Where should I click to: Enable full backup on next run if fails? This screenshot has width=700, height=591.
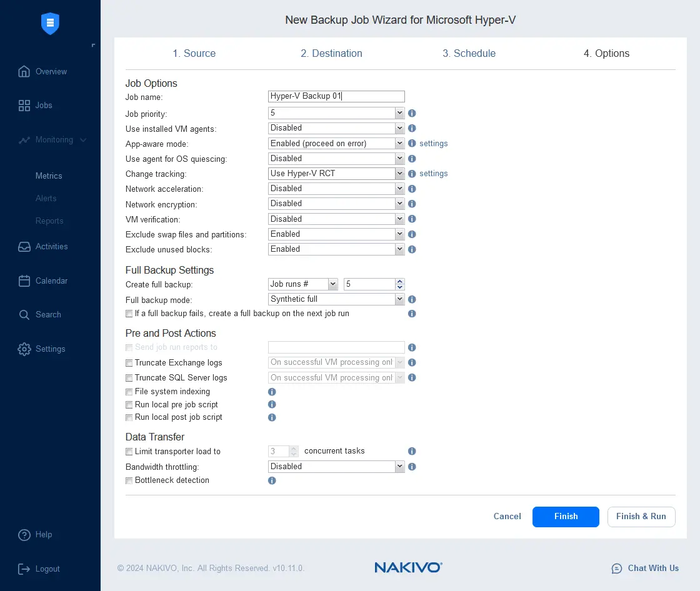click(129, 314)
